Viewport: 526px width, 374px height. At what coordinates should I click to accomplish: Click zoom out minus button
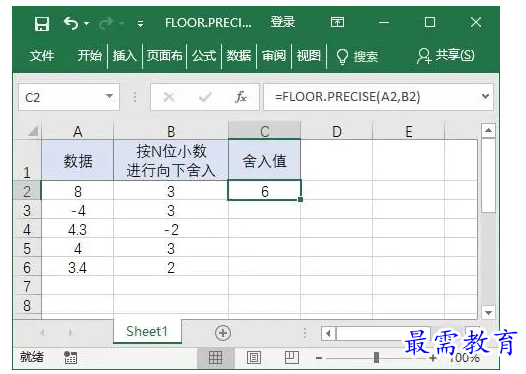click(319, 358)
